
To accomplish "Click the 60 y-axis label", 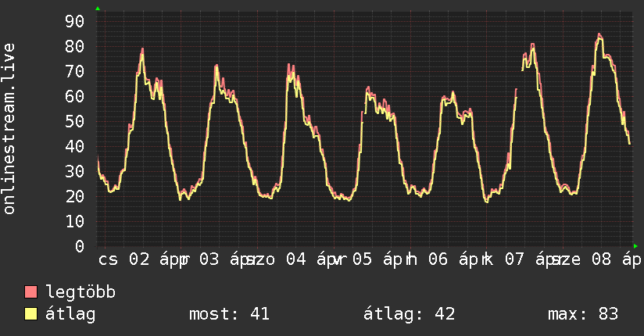I will pyautogui.click(x=74, y=97).
